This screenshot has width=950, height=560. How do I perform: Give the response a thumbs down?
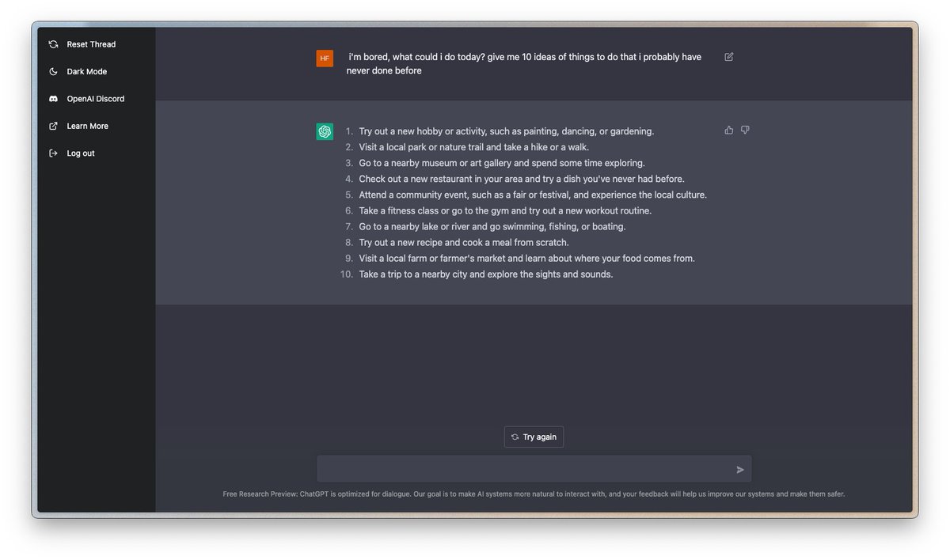click(745, 130)
